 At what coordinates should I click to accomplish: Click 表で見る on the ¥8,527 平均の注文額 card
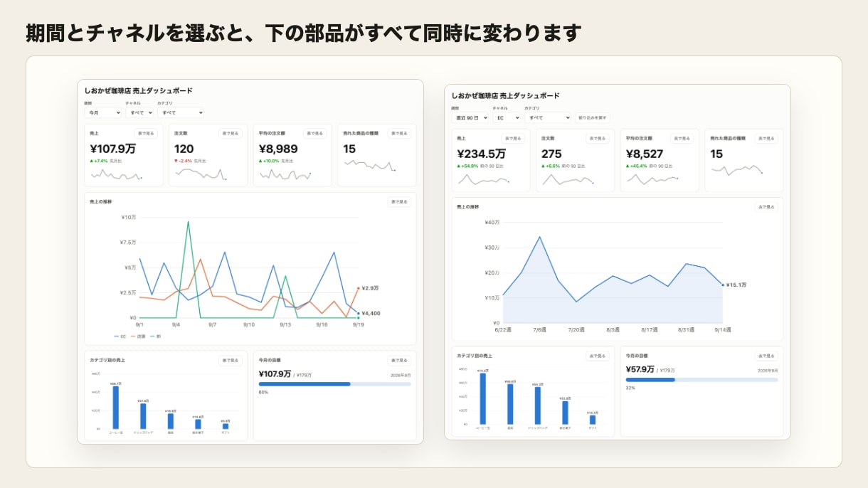click(x=682, y=139)
